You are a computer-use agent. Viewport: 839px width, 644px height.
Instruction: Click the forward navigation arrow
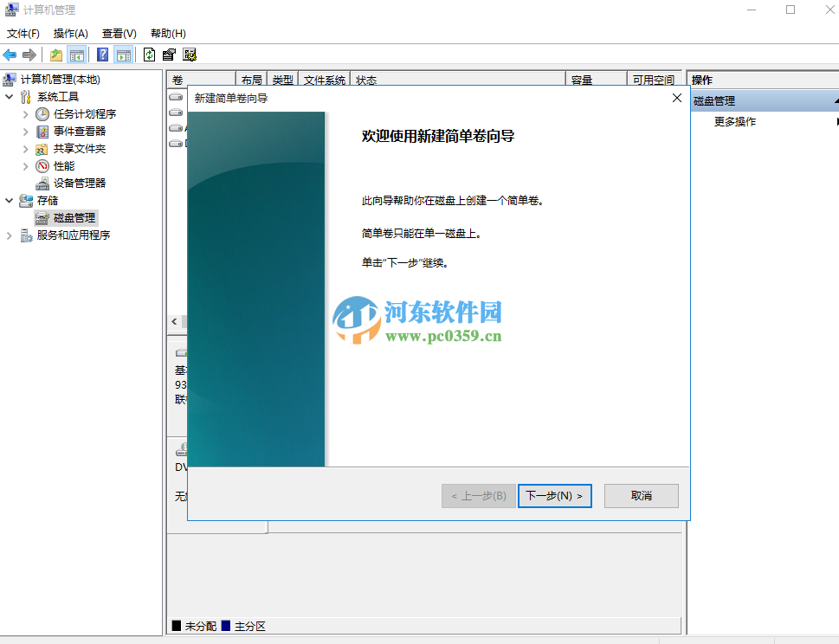coord(30,55)
